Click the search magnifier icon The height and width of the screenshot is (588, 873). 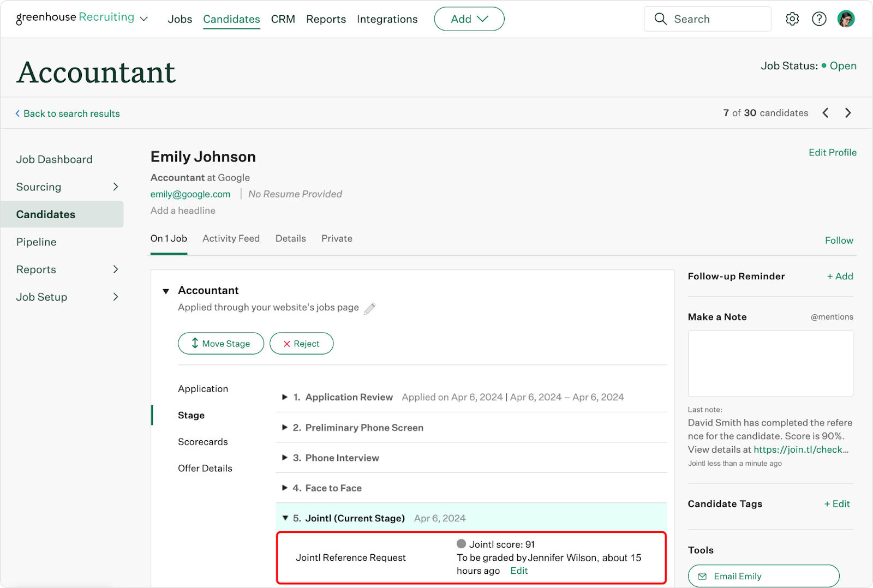[x=660, y=19]
